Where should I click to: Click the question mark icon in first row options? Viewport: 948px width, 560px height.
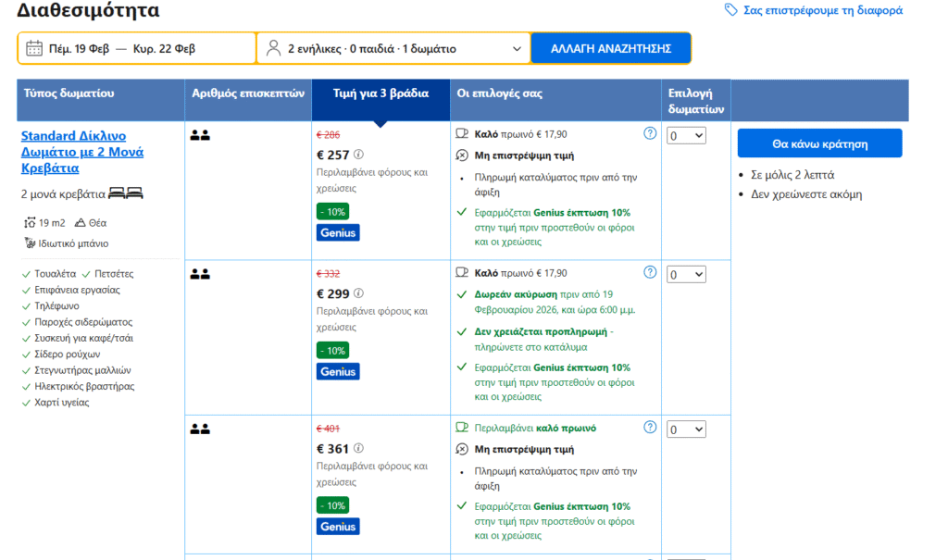pyautogui.click(x=650, y=133)
